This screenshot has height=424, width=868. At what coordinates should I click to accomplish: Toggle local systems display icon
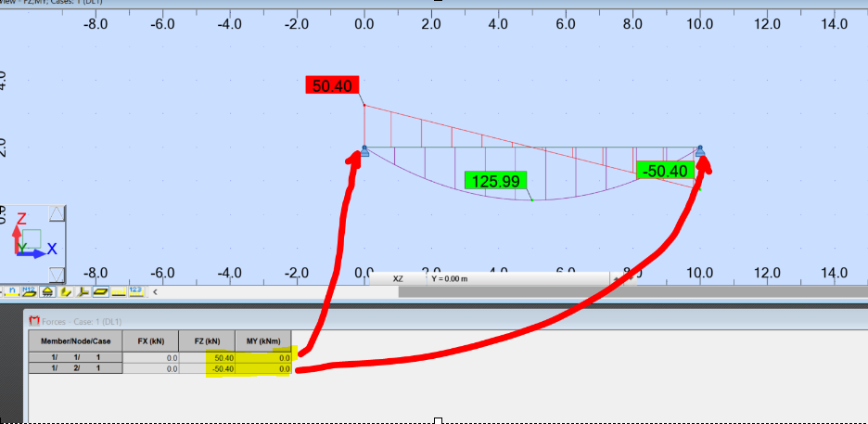83,291
